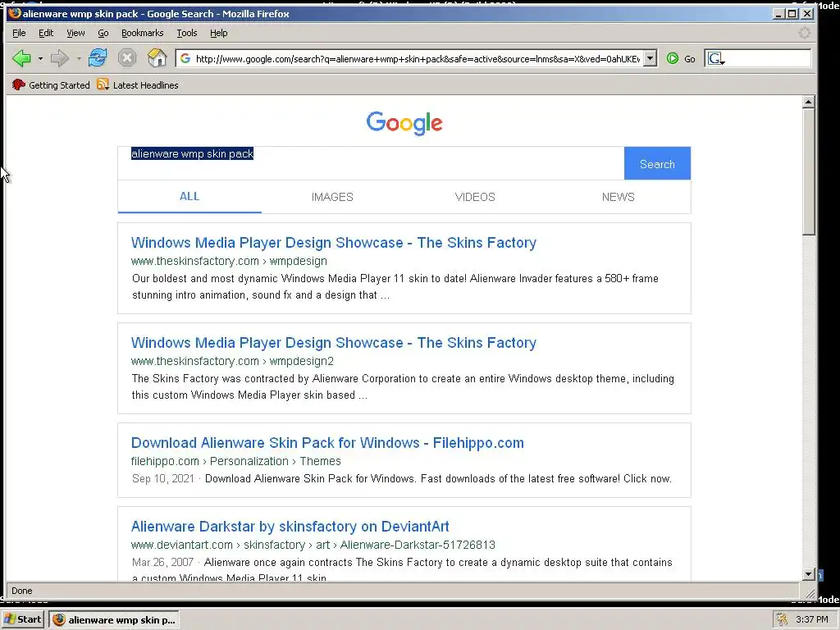Click the Firefox throbber activity icon
Image resolution: width=840 pixels, height=630 pixels.
click(804, 33)
